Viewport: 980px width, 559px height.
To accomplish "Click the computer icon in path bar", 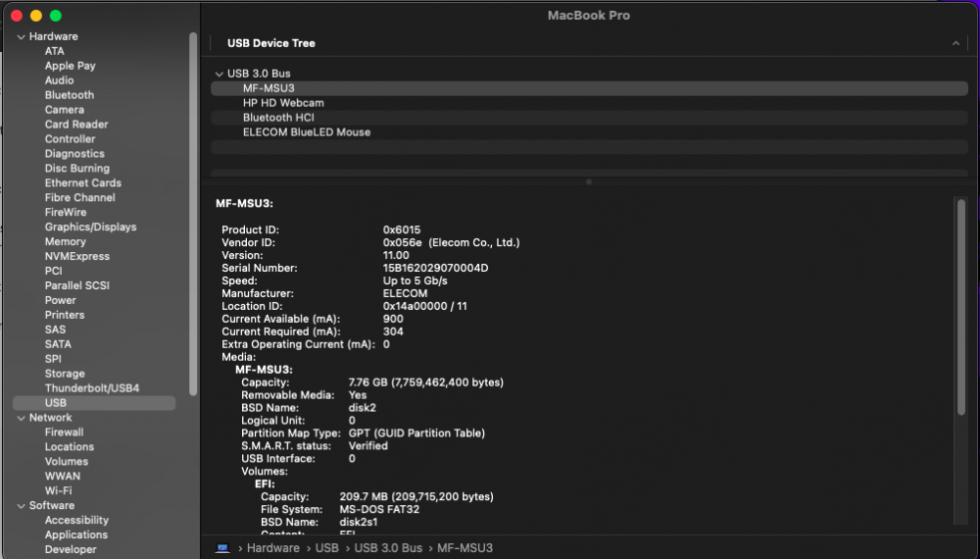I will tap(222, 548).
